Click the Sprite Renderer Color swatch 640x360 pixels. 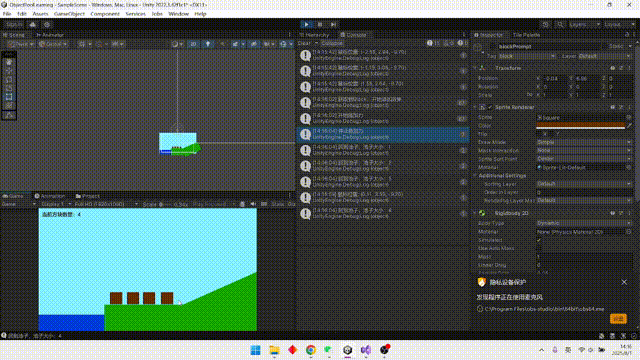point(581,126)
